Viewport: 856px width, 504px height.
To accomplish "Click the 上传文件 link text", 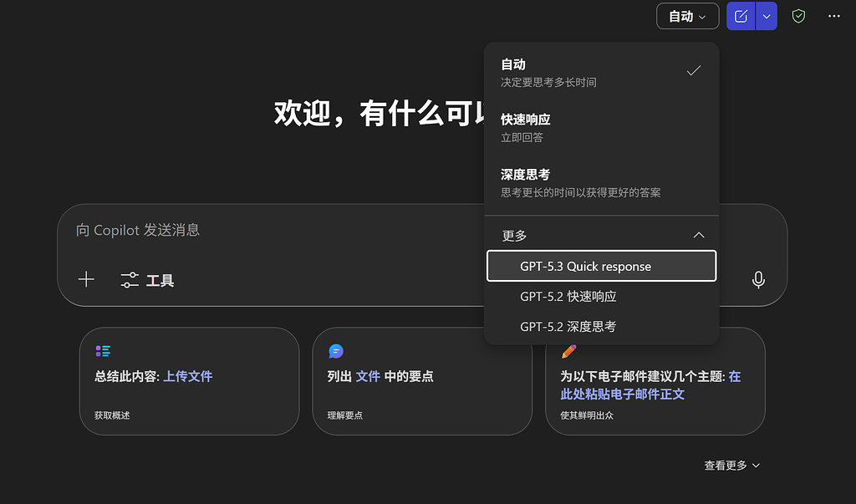I will click(188, 376).
